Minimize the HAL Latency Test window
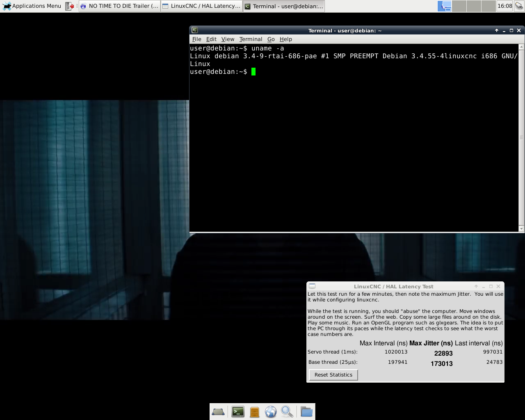Viewport: 525px width, 420px height. pos(484,286)
